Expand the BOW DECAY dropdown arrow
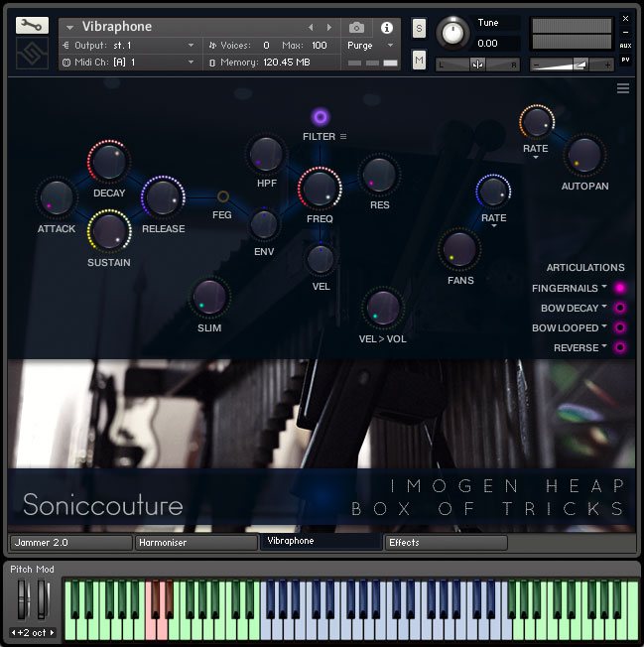The width and height of the screenshot is (644, 647). point(604,307)
